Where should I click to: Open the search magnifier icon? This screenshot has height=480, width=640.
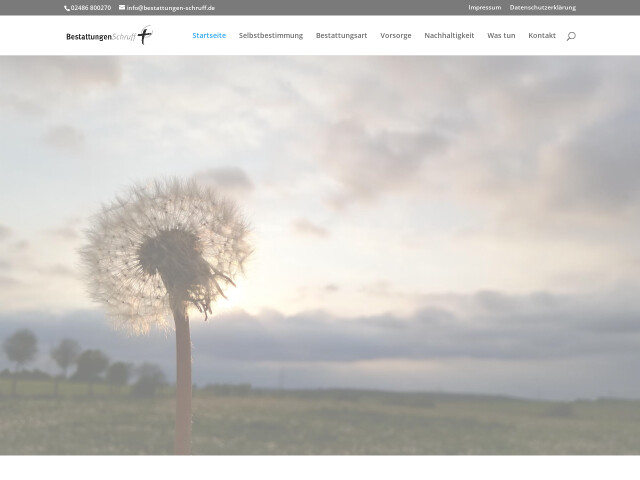coord(571,36)
